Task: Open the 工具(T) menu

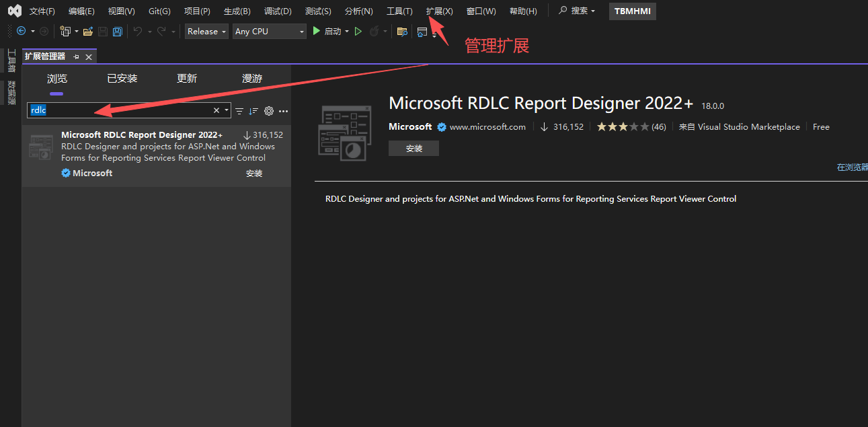Action: [x=399, y=11]
